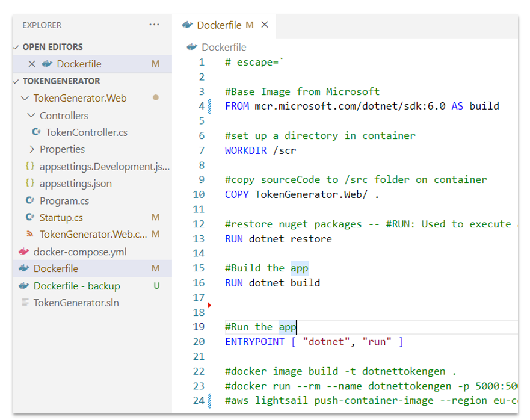The image size is (530, 420).
Task: Click the Docker whale icon in Dockerfile tab
Action: tap(188, 25)
